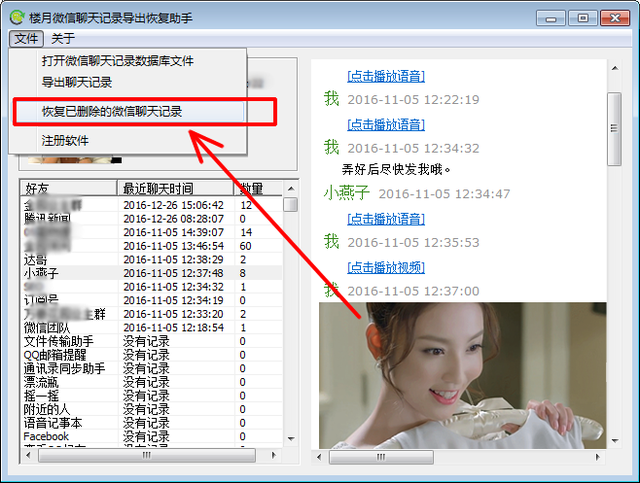Click friends list scroll up arrow
The width and height of the screenshot is (640, 483).
[291, 189]
